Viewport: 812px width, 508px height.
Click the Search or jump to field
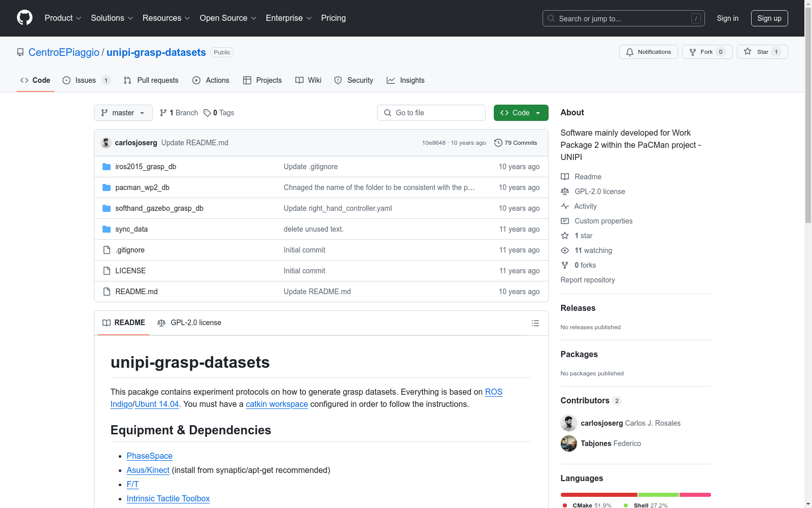pos(624,18)
